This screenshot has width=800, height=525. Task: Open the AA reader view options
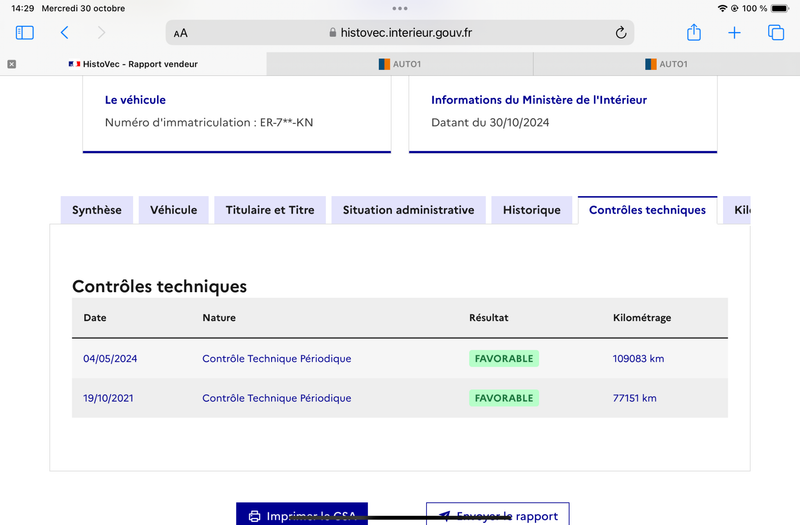coord(181,33)
